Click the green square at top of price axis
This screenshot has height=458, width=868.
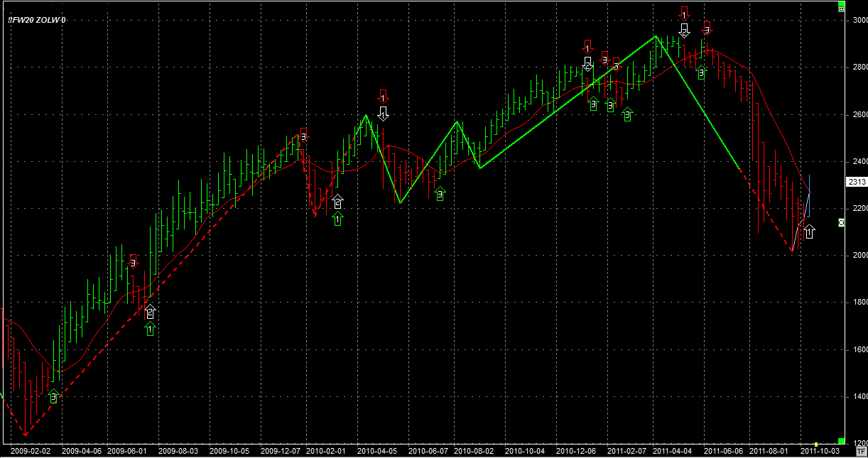[x=842, y=9]
